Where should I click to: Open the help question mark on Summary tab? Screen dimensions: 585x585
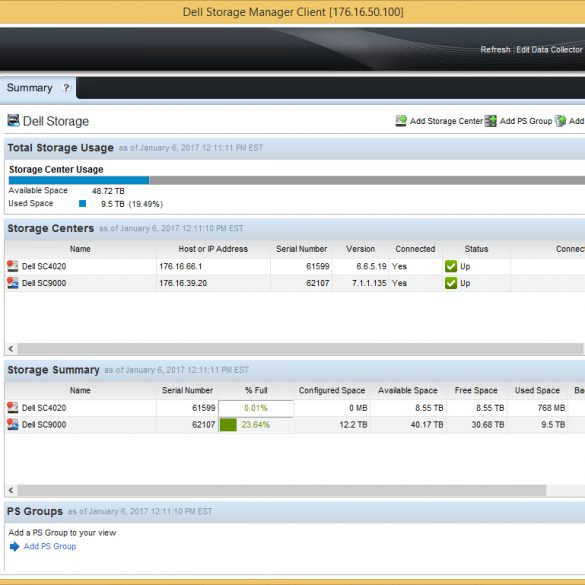point(66,88)
